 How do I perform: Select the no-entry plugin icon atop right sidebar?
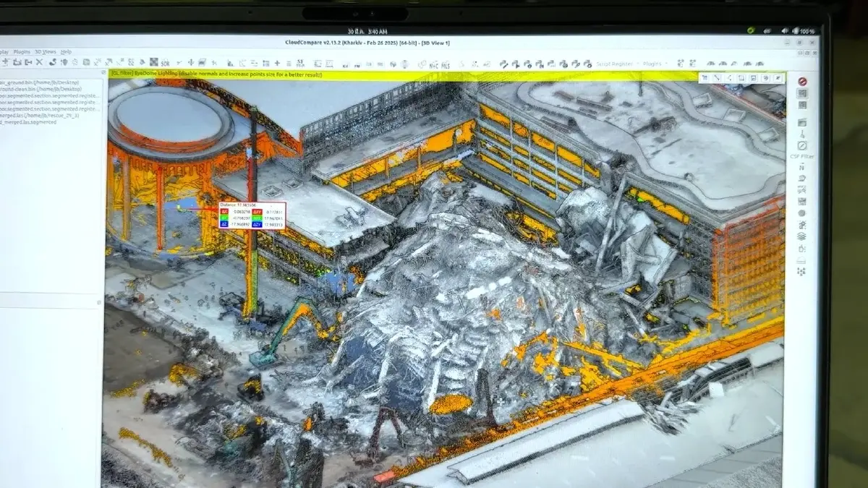tap(801, 80)
